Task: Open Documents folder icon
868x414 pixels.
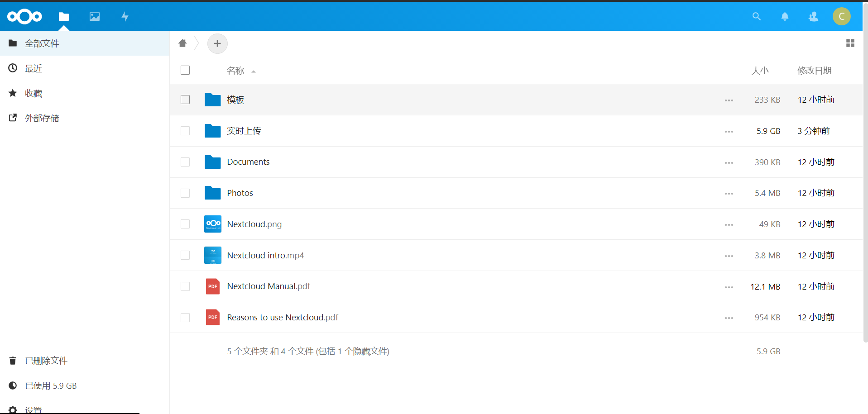Action: (x=213, y=162)
